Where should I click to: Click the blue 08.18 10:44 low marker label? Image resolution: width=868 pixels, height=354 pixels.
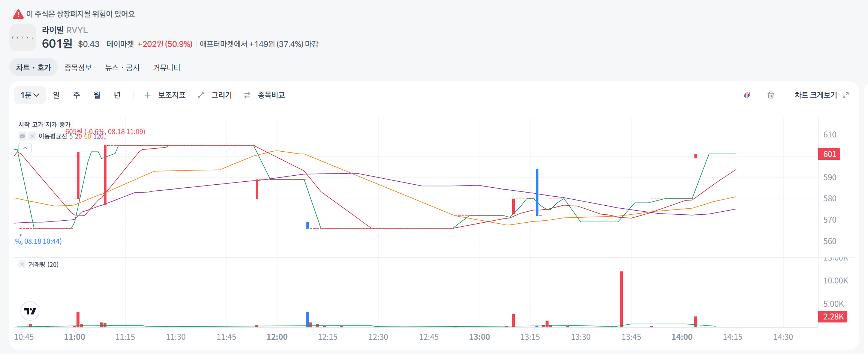(x=38, y=241)
